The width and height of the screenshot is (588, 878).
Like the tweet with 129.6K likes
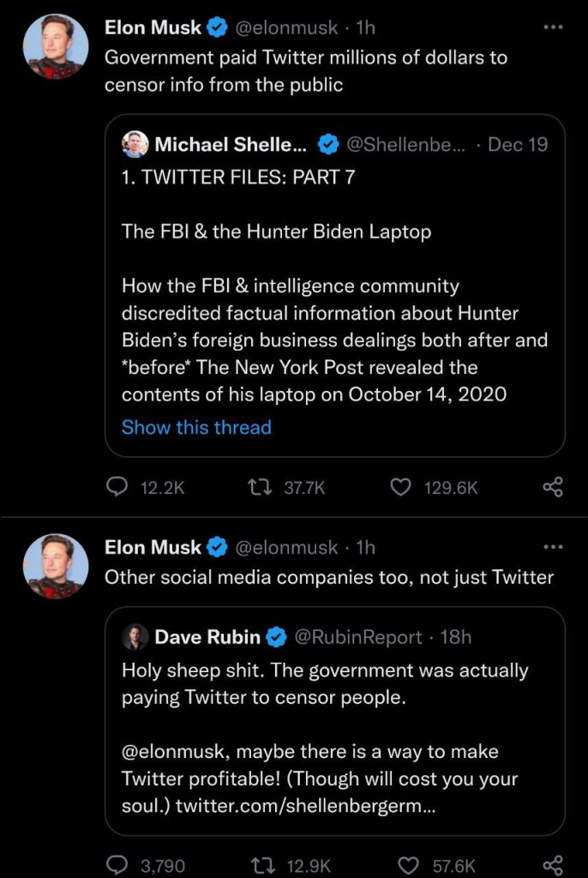pos(400,487)
